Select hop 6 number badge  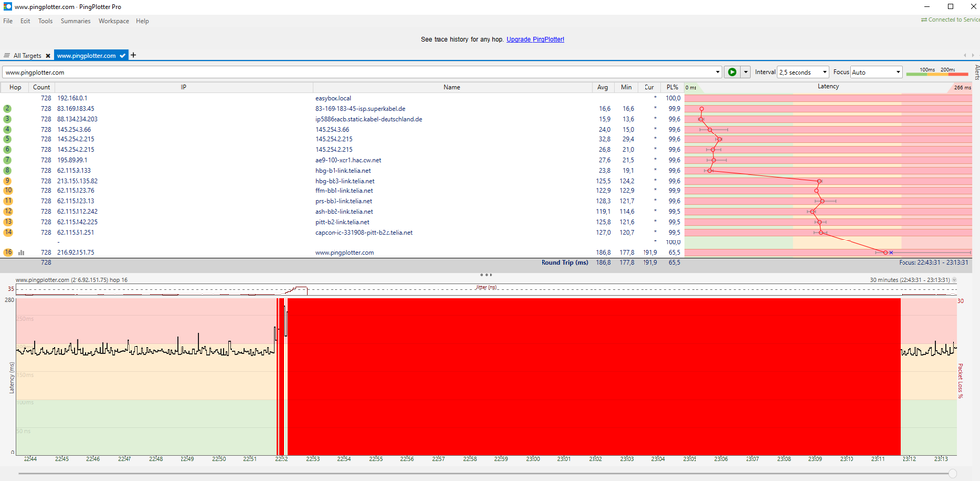(x=8, y=149)
